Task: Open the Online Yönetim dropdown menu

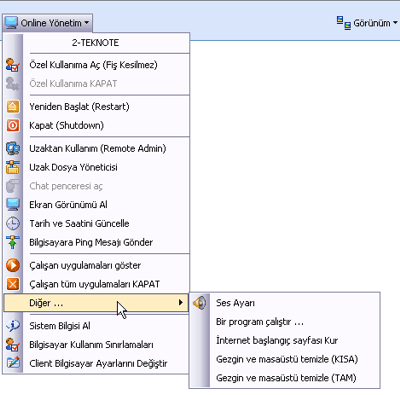Action: click(x=47, y=23)
